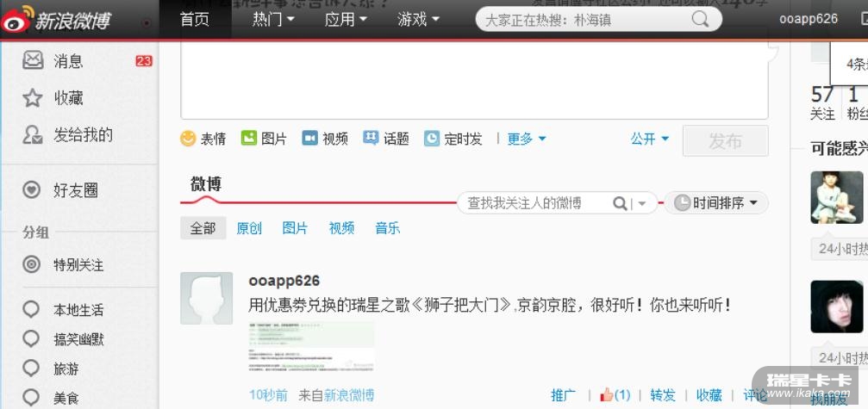Click the magnifier icon in top search bar

click(700, 20)
